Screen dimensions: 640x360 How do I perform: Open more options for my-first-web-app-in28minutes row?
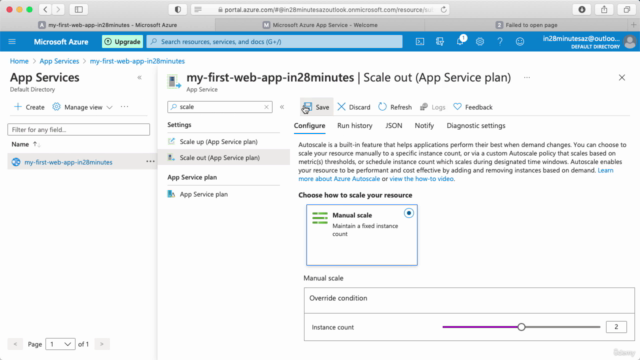150,162
